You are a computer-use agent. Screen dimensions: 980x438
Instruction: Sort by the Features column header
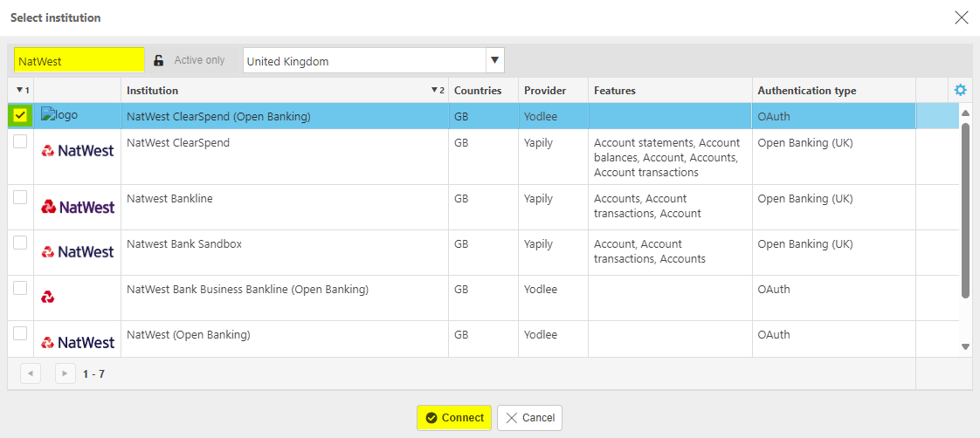pyautogui.click(x=671, y=91)
